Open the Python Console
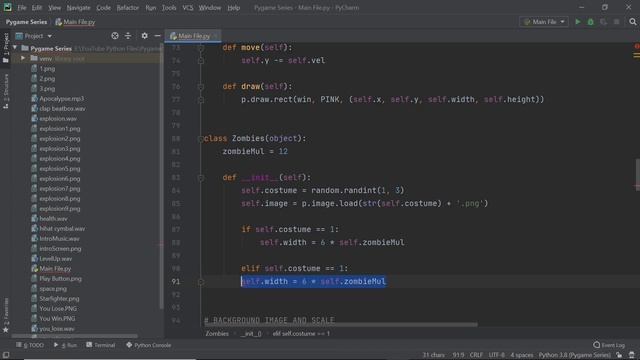This screenshot has width=640, height=360. [148, 345]
